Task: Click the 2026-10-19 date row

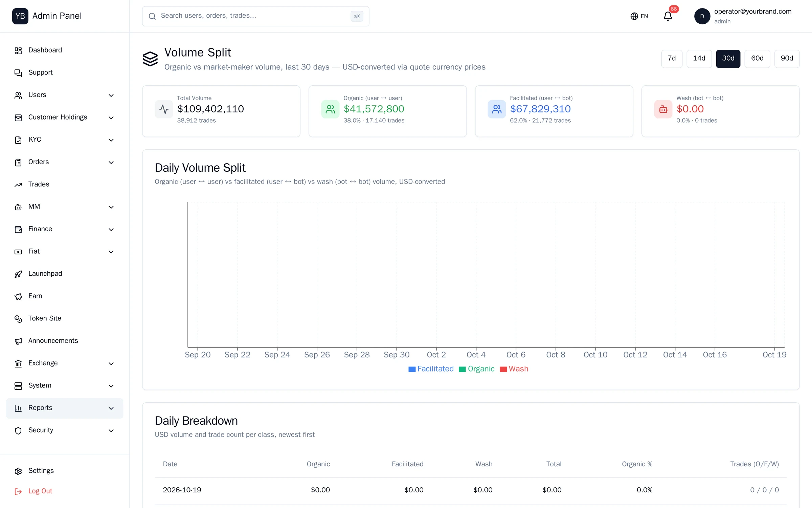Action: click(471, 490)
